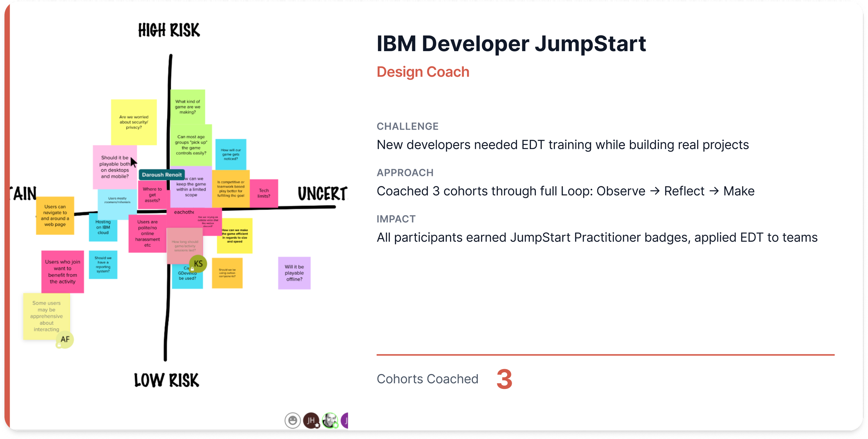Click the smiley reaction icon
Viewport: 868px width, 439px height.
click(292, 421)
